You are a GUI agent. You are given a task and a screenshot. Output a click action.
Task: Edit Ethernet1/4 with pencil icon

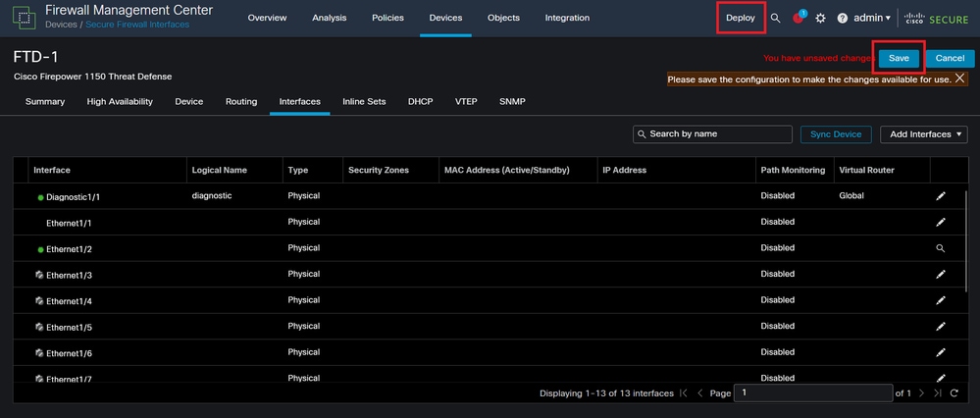coord(941,300)
